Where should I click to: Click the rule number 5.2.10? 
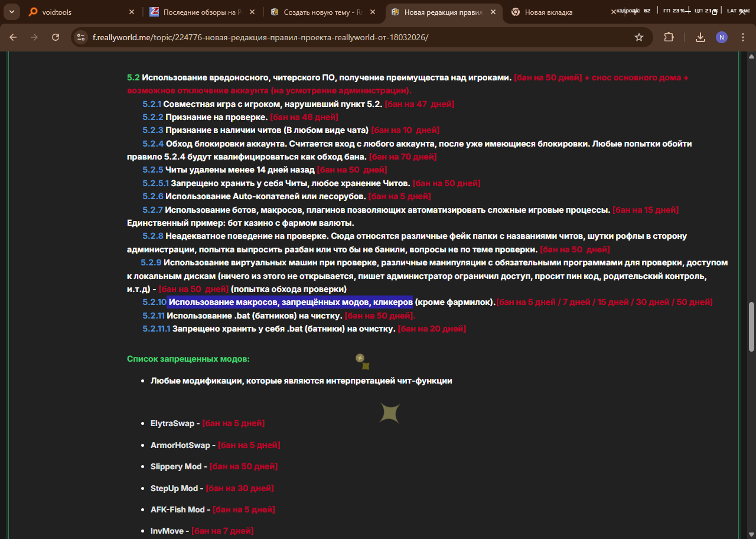(x=154, y=302)
